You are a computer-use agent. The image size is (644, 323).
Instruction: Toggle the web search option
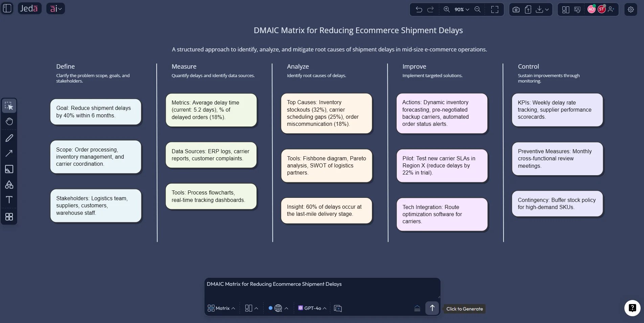[278, 308]
